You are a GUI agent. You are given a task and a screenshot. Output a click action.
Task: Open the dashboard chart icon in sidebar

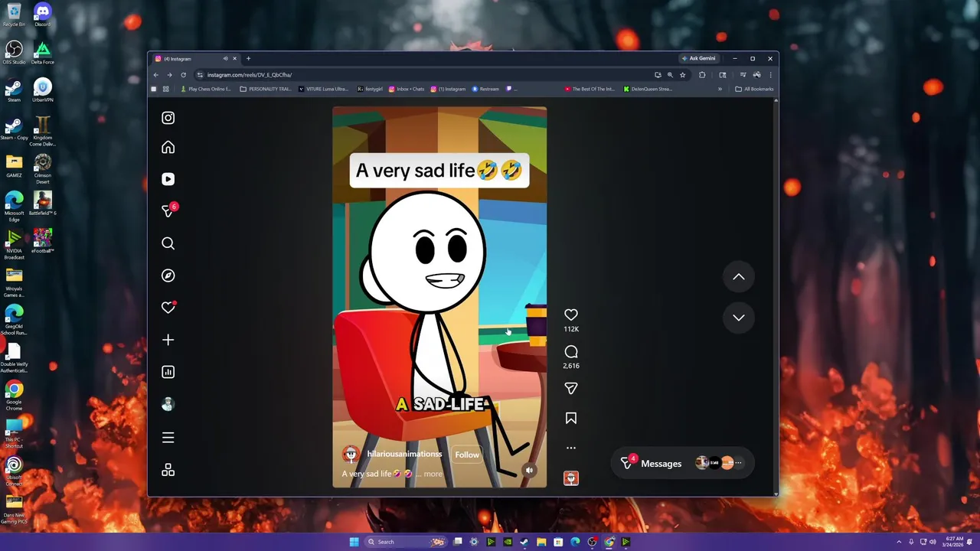tap(168, 372)
